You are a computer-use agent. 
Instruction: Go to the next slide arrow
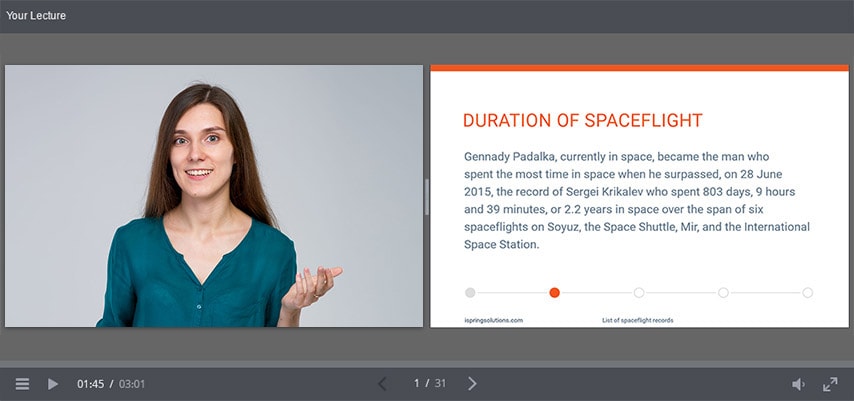(472, 384)
